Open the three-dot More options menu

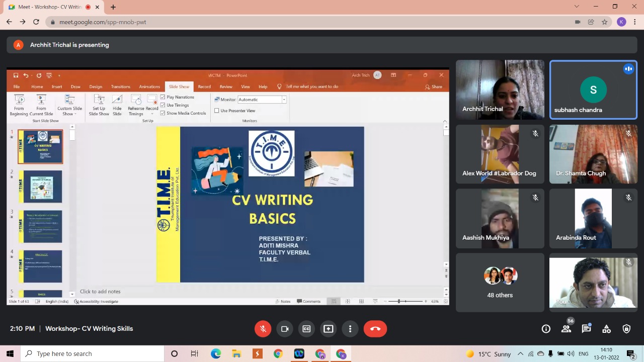click(350, 329)
